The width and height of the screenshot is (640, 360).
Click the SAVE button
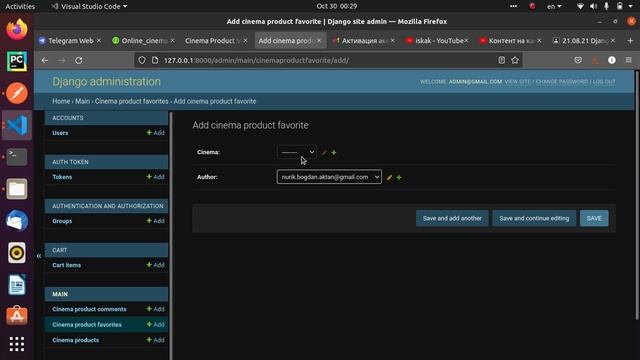click(594, 218)
